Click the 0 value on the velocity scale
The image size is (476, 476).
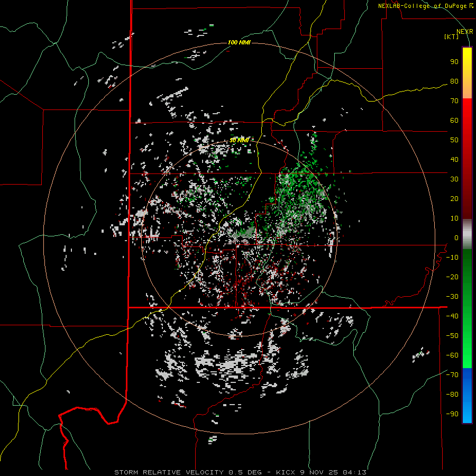point(456,238)
